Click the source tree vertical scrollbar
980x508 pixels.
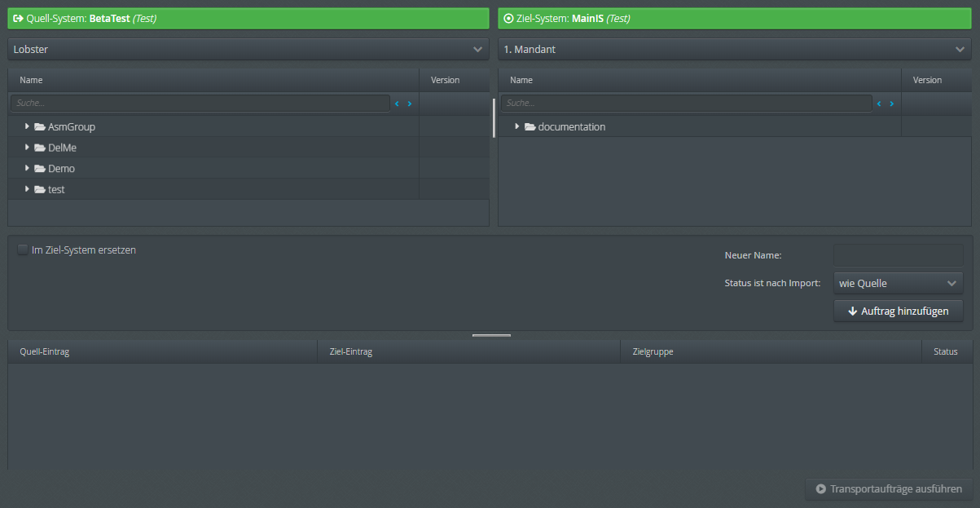click(x=494, y=118)
